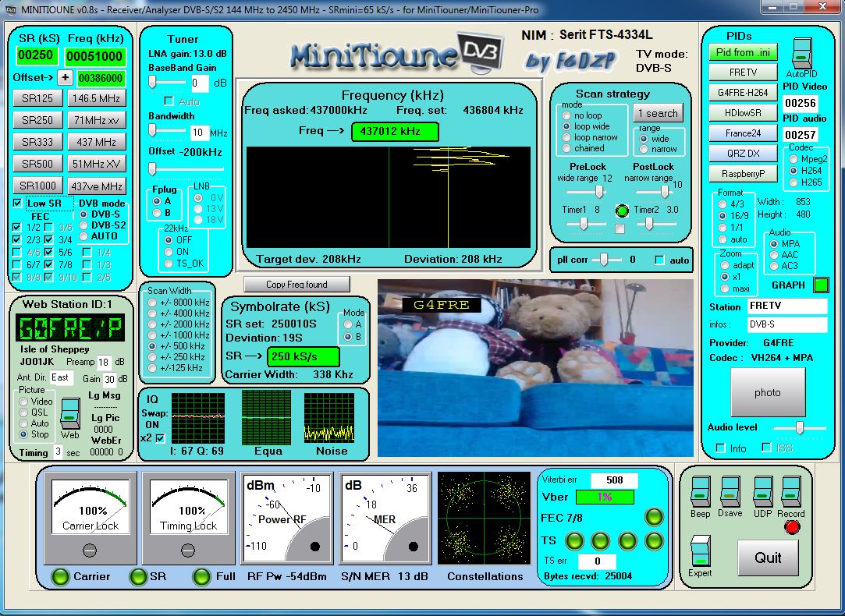This screenshot has height=616, width=845.
Task: Enable FEC 3/5 checkbox
Action: tap(49, 227)
